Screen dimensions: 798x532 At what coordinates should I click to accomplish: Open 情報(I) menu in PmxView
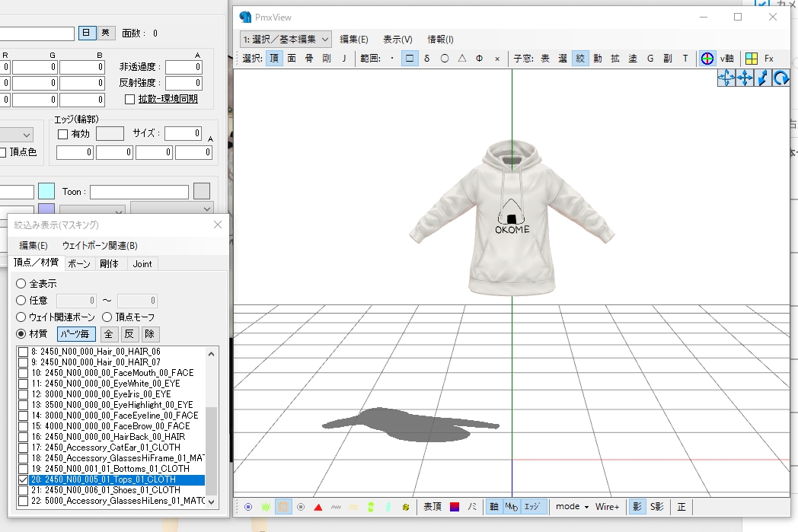click(x=440, y=39)
